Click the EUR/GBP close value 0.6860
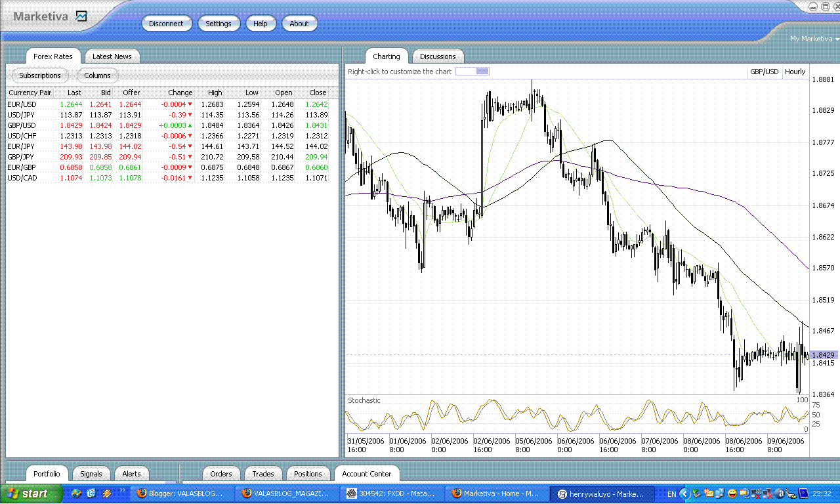This screenshot has height=504, width=840. (x=316, y=167)
